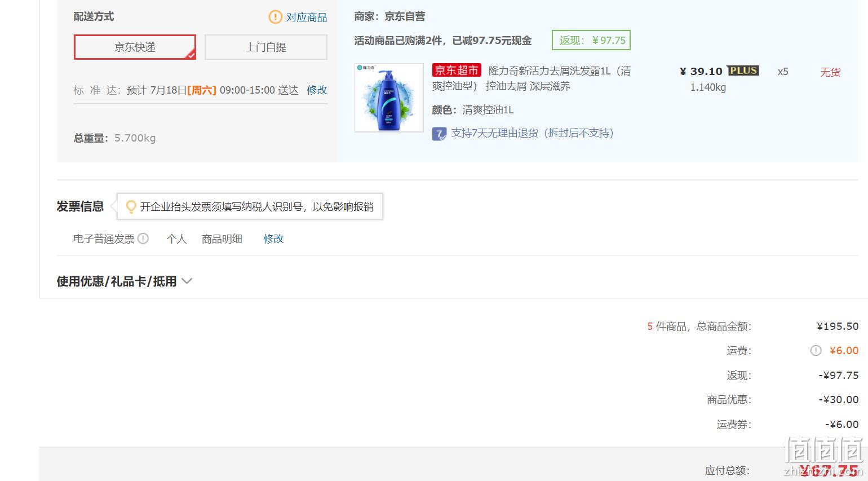This screenshot has width=868, height=481.
Task: Click the orange warning icon beside 对应商品
Action: point(275,17)
